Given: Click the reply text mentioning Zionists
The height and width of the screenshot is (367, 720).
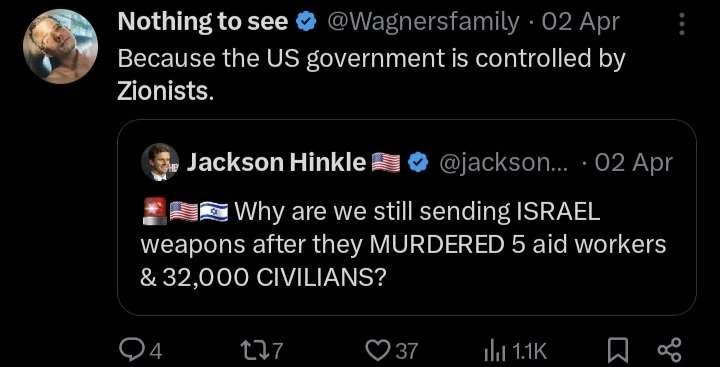Looking at the screenshot, I should [x=371, y=75].
